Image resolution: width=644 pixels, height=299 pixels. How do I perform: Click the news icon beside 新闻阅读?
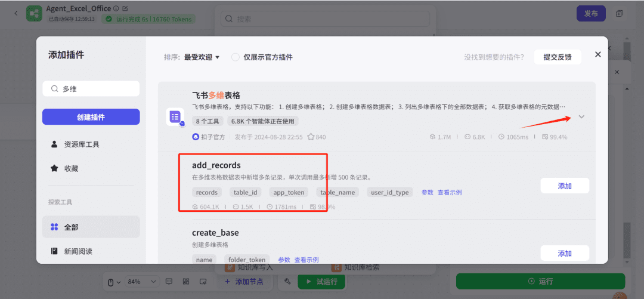click(54, 251)
